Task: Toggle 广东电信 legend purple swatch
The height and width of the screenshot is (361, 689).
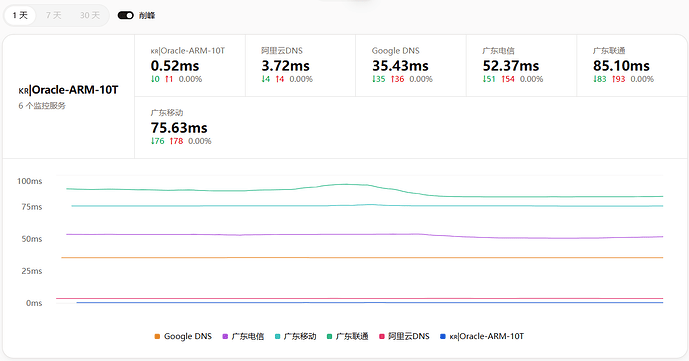Action: (x=225, y=336)
